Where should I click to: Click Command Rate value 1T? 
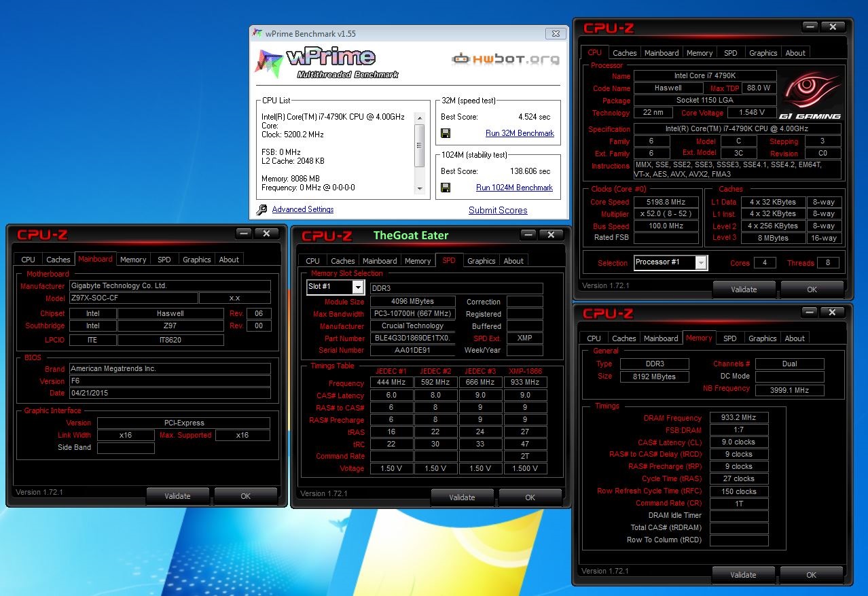tap(739, 504)
